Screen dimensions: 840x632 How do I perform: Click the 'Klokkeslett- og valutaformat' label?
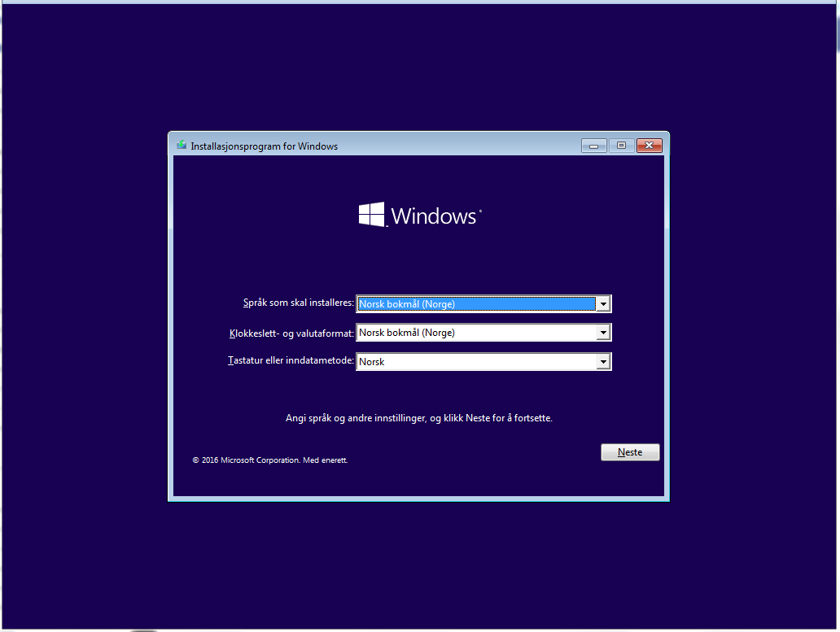[291, 333]
